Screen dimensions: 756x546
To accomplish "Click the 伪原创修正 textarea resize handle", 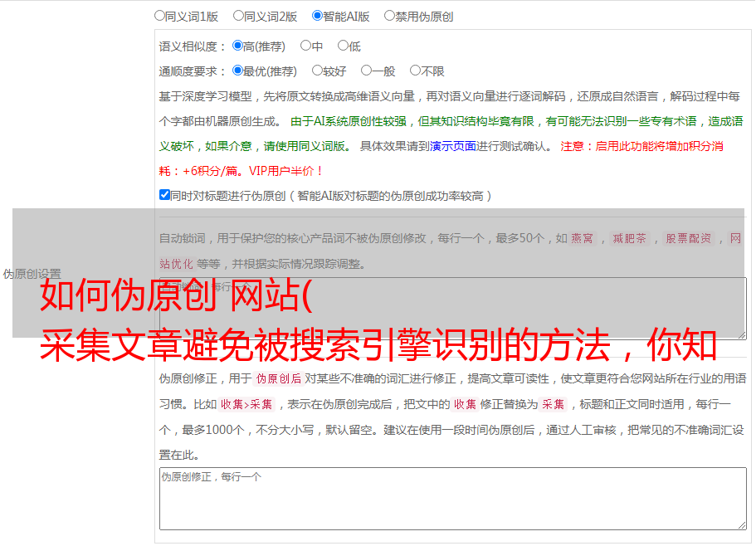I will tap(742, 525).
